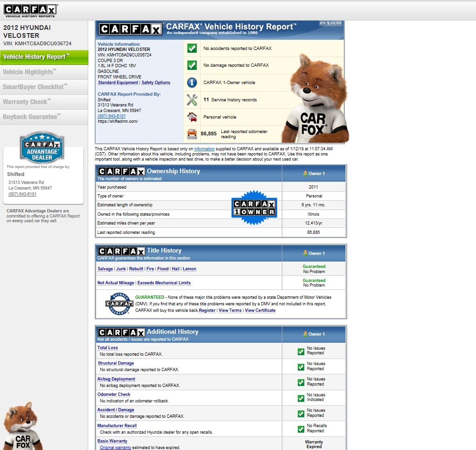Open the Exceeds Mechanical Limits link
Viewport: 476px width, 450px height.
coord(164,283)
